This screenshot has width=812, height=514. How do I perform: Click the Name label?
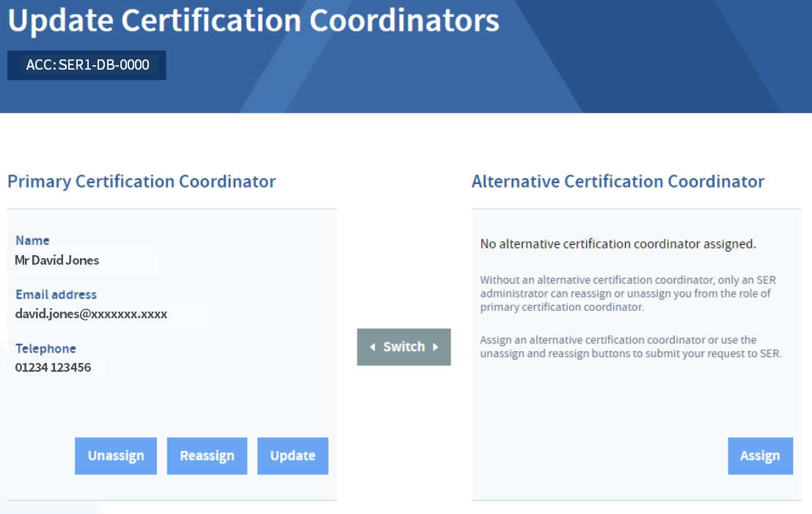coord(32,241)
